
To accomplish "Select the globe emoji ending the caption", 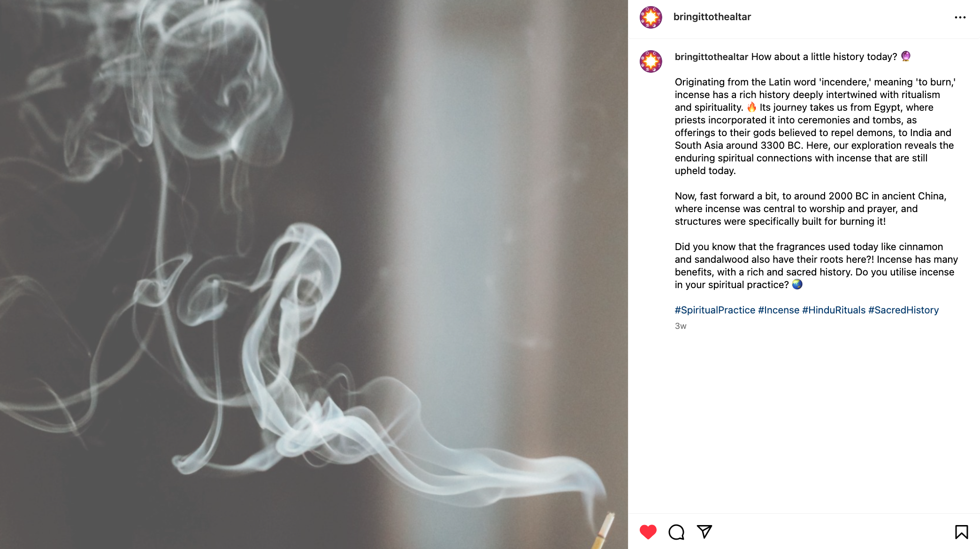I will click(797, 284).
